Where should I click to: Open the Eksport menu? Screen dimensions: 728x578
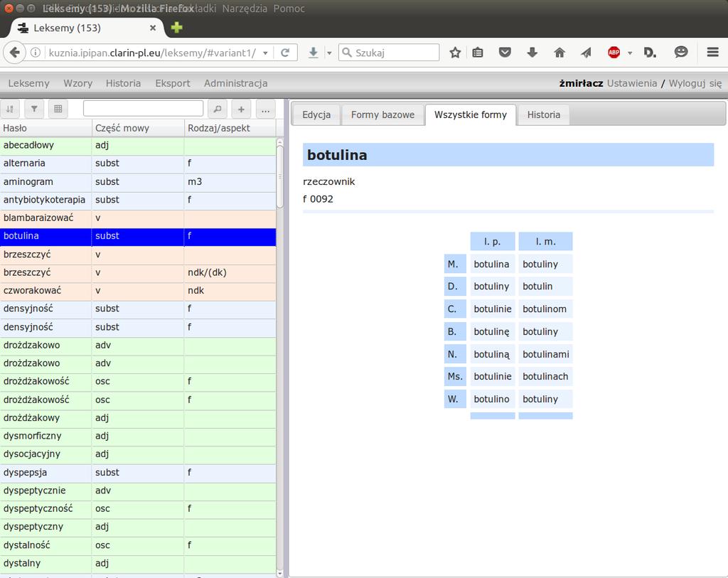[x=173, y=83]
